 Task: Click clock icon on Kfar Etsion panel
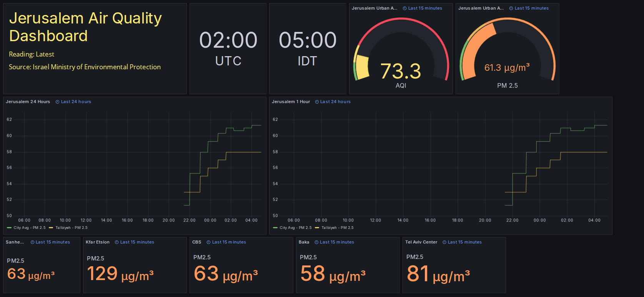pyautogui.click(x=116, y=242)
